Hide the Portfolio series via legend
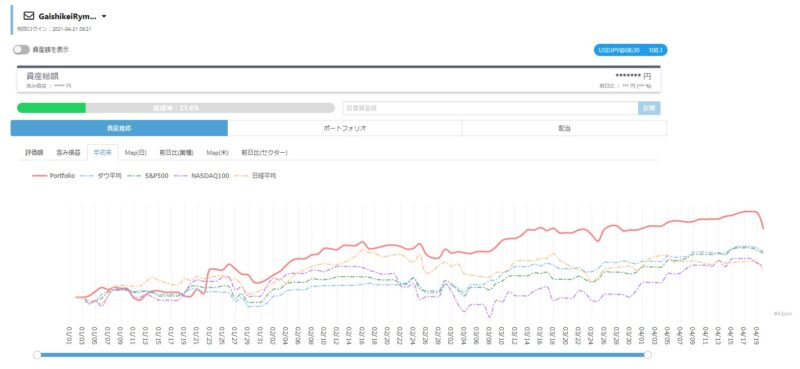This screenshot has height=369, width=800. point(54,176)
